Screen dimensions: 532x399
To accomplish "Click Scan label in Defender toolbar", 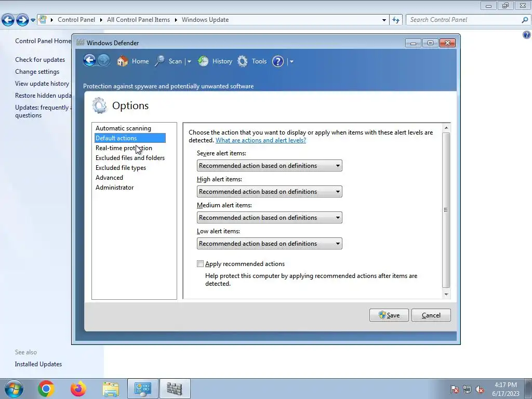I will [175, 61].
